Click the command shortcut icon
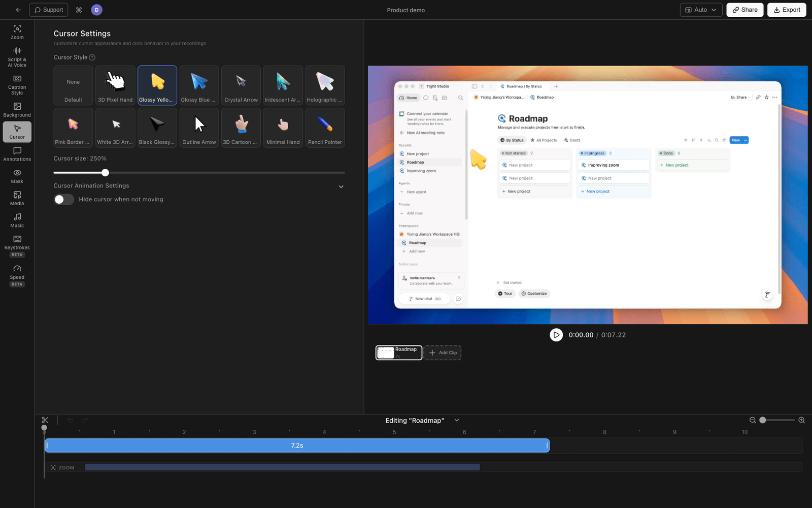 (x=79, y=10)
